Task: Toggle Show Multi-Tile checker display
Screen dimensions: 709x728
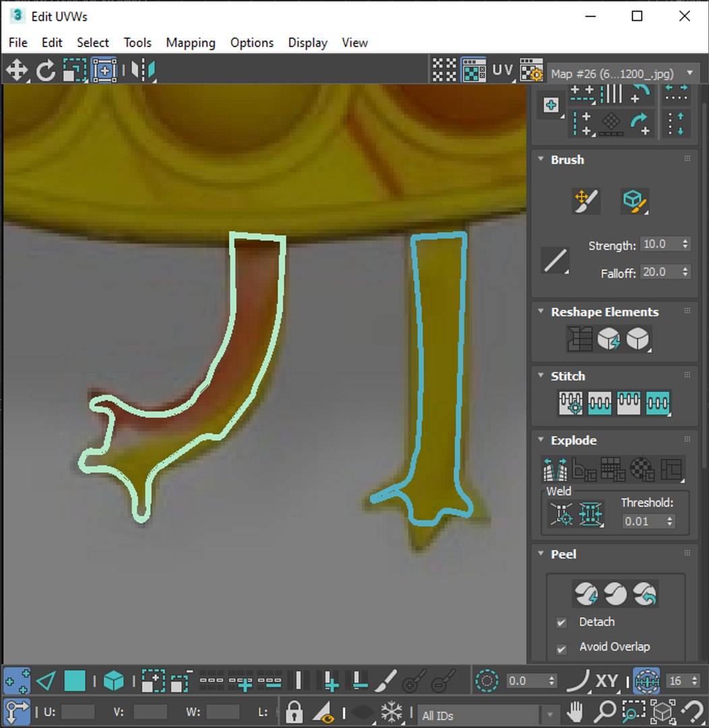Action: 474,71
